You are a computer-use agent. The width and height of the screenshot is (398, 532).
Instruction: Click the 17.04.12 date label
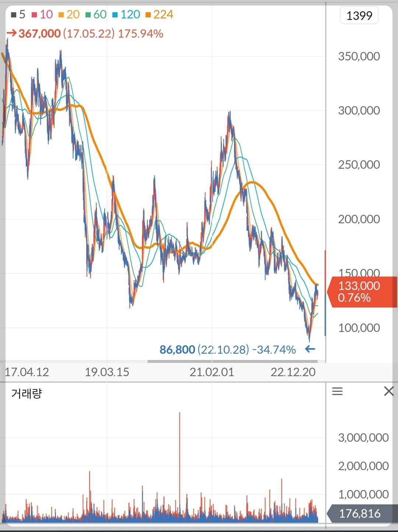(27, 372)
